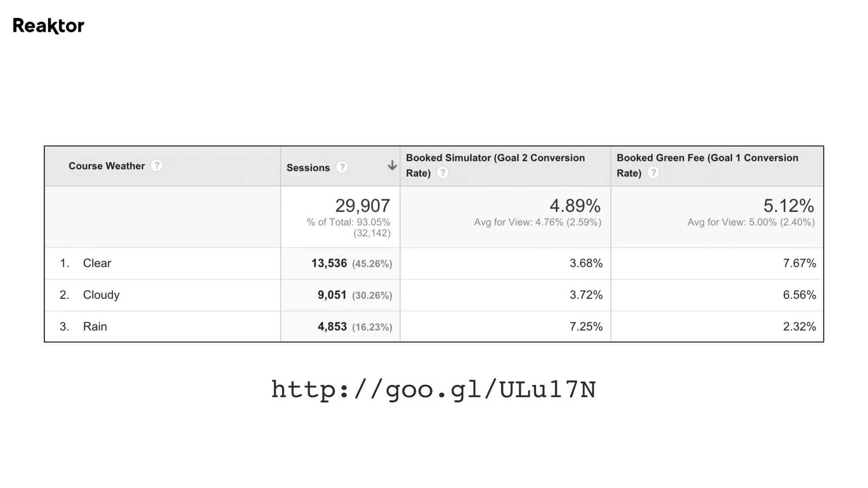Click the 5.12% green fee summary
The width and height of the screenshot is (868, 488).
(789, 206)
